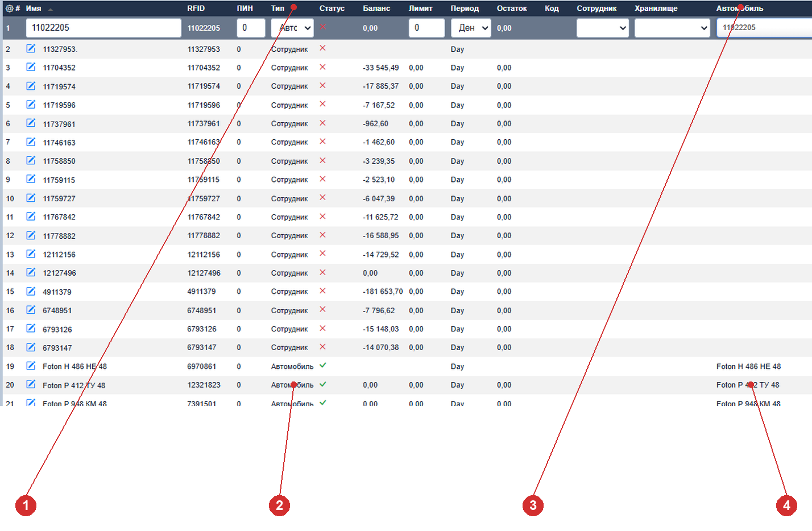Edit the 11758850 entry
Viewport: 812px width, 531px height.
(31, 160)
